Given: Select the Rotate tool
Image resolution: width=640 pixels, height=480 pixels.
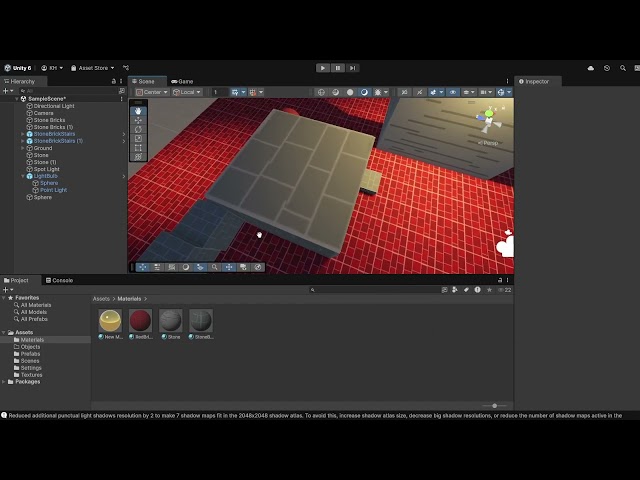Looking at the screenshot, I should [x=138, y=129].
